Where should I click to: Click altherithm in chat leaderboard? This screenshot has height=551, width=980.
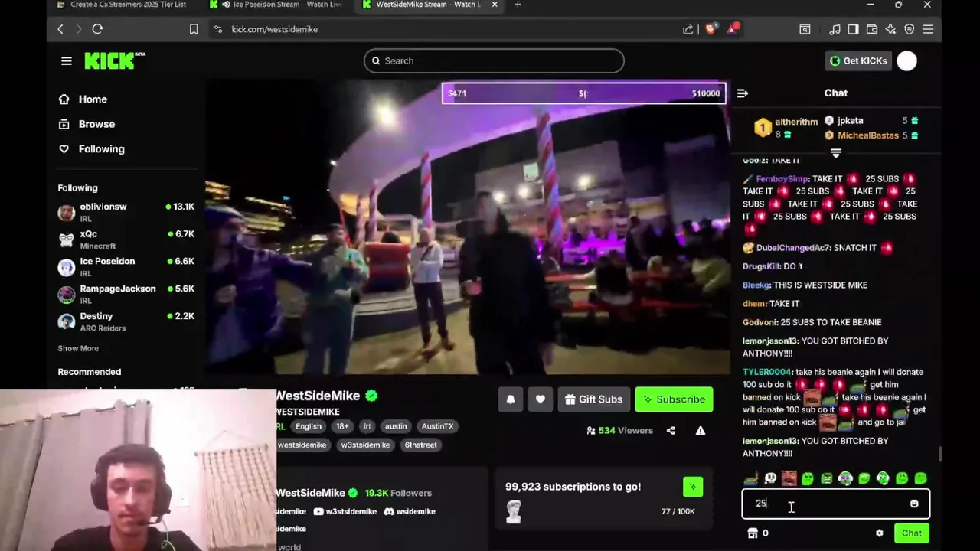pos(796,122)
